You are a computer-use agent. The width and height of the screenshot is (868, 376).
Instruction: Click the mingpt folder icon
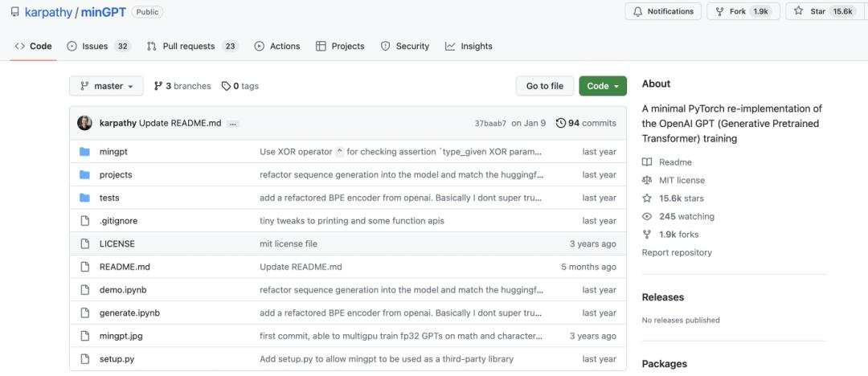(x=84, y=152)
